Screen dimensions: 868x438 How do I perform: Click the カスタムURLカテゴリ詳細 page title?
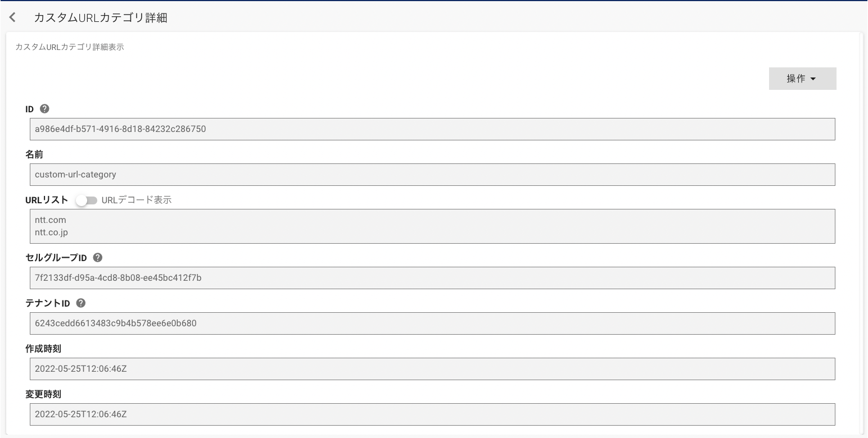pyautogui.click(x=101, y=18)
